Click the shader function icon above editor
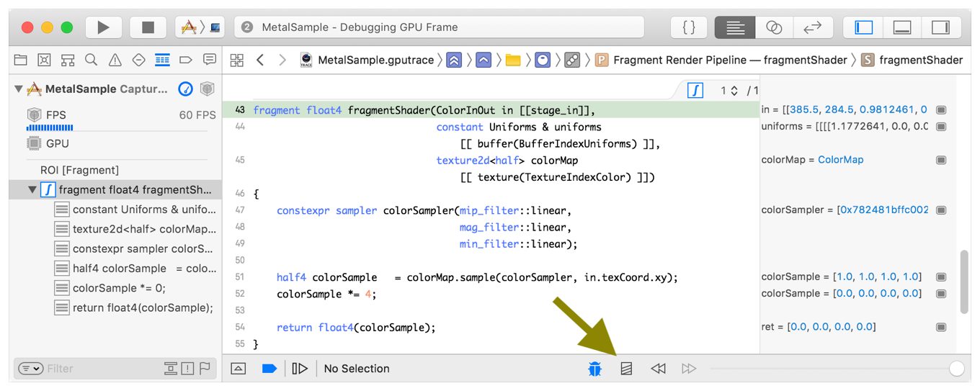Screen dimensions: 980x391 pos(695,91)
